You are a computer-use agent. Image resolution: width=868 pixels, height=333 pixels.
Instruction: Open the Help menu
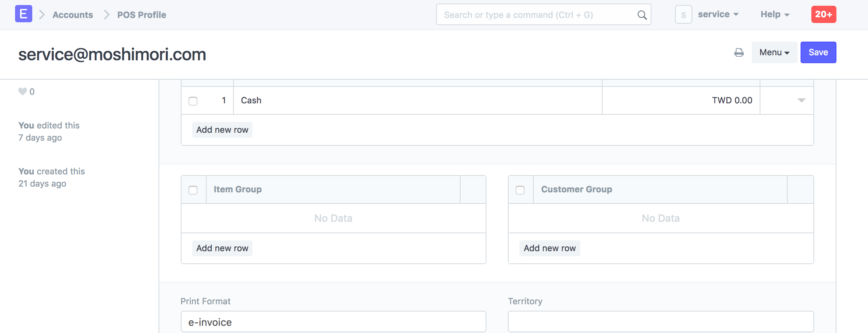coord(775,14)
